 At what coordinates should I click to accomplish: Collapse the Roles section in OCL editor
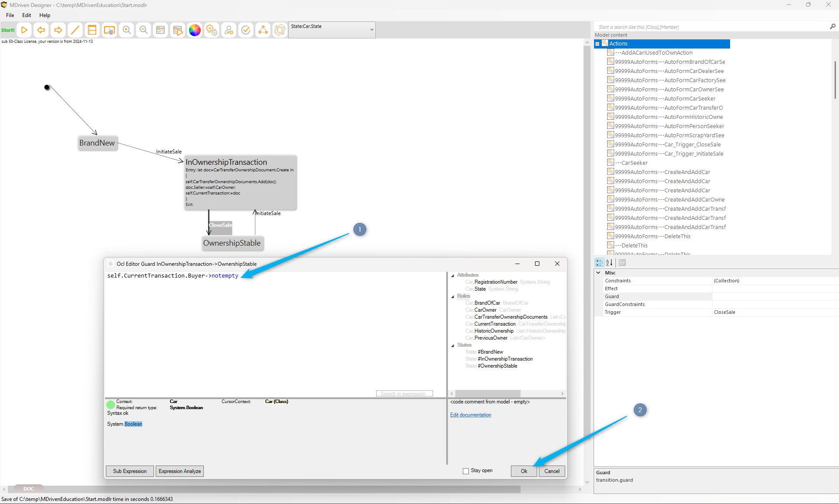[453, 296]
